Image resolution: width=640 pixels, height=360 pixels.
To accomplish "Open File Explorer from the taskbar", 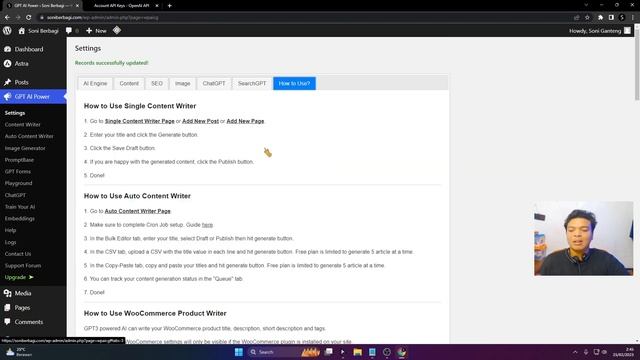I will point(358,352).
